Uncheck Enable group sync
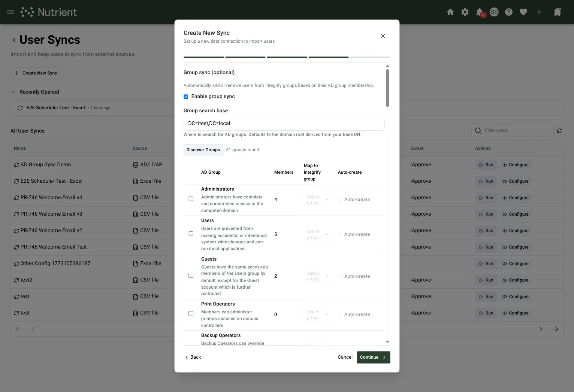Image resolution: width=574 pixels, height=392 pixels. tap(186, 97)
